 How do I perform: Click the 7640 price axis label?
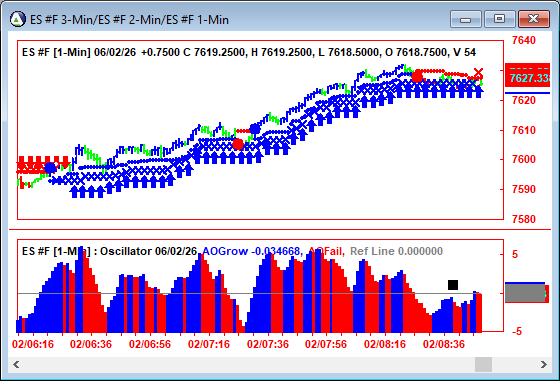[524, 40]
